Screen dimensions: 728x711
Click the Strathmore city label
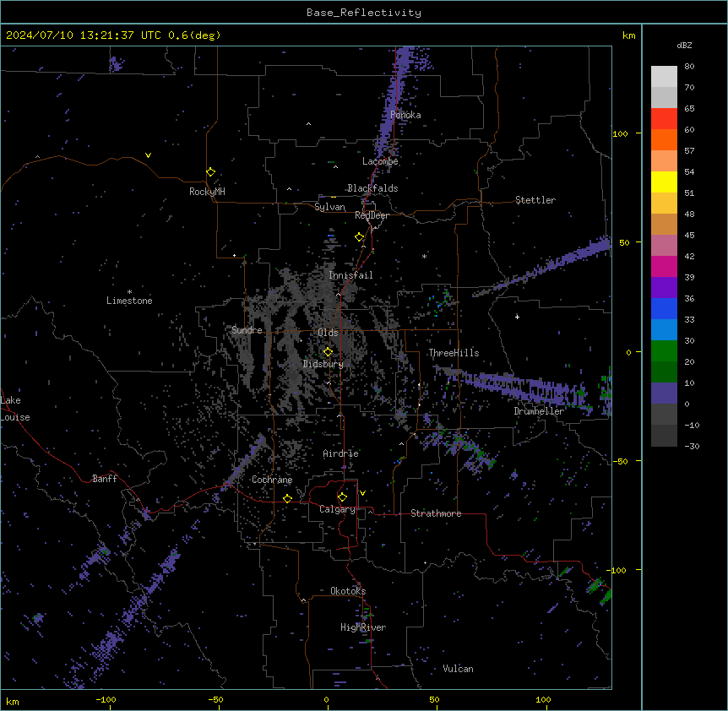[x=436, y=513]
